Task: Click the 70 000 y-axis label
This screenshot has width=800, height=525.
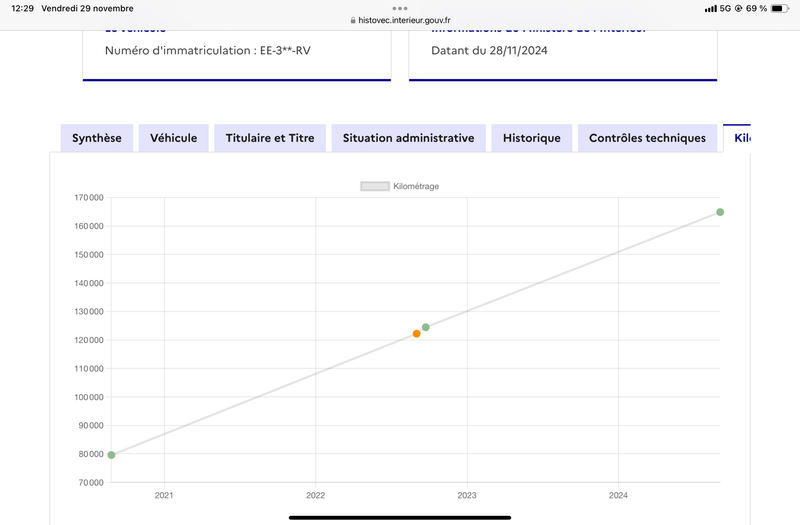Action: (91, 482)
